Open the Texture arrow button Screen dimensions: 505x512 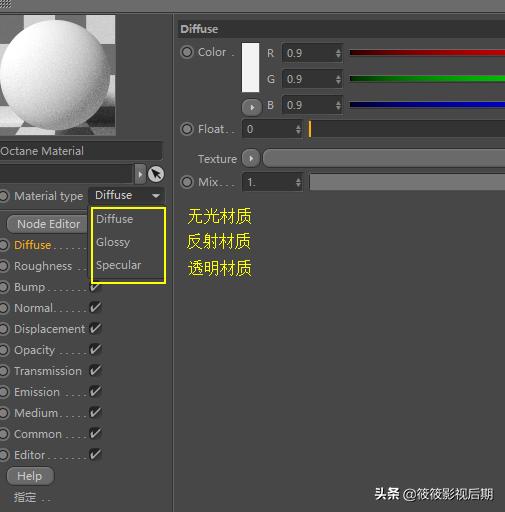pyautogui.click(x=251, y=158)
